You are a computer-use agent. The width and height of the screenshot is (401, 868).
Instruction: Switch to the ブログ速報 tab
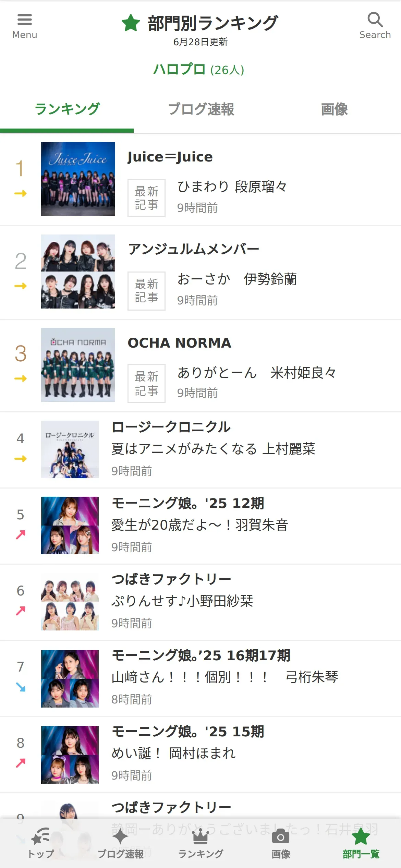click(201, 109)
